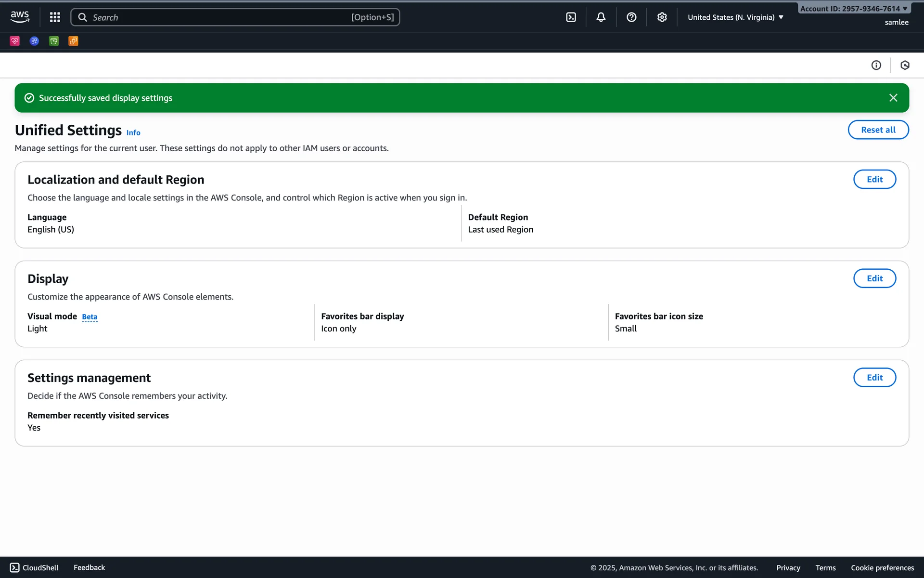Click Reset all button

click(878, 130)
